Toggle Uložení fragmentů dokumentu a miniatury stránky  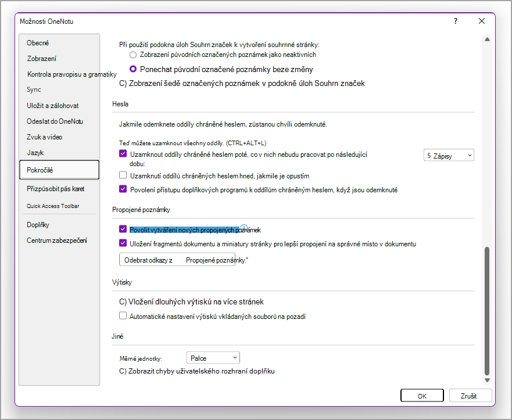pyautogui.click(x=123, y=243)
